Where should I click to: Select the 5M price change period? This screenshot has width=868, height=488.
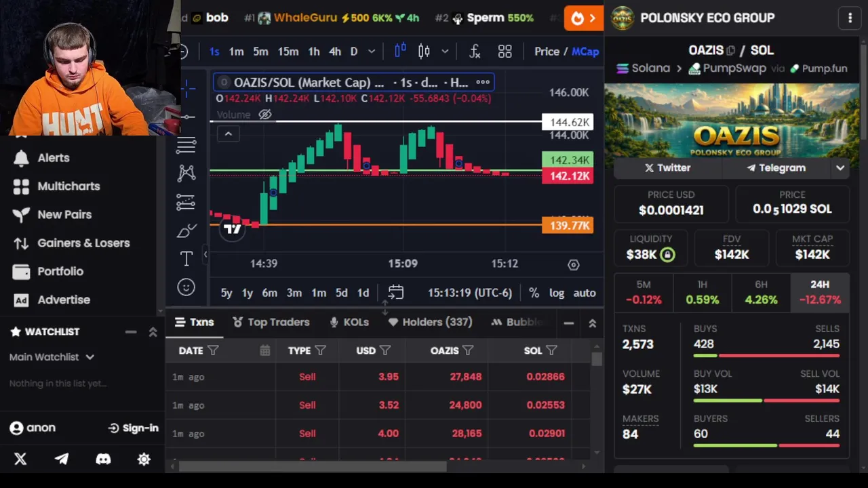(x=644, y=292)
